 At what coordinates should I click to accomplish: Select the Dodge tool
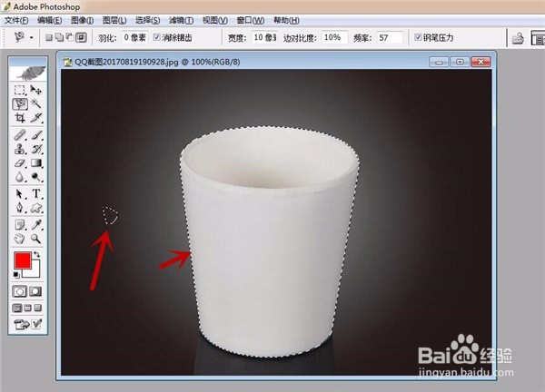pos(35,177)
